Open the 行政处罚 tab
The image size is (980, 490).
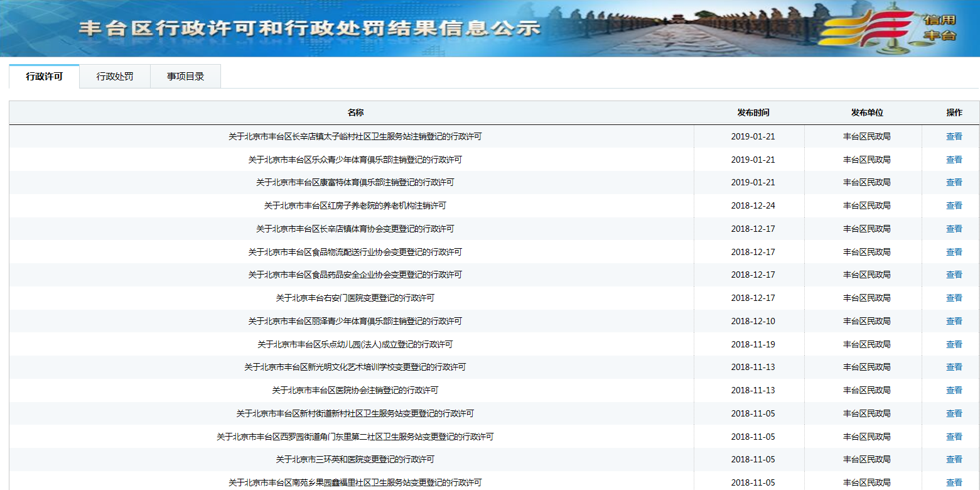pyautogui.click(x=114, y=77)
